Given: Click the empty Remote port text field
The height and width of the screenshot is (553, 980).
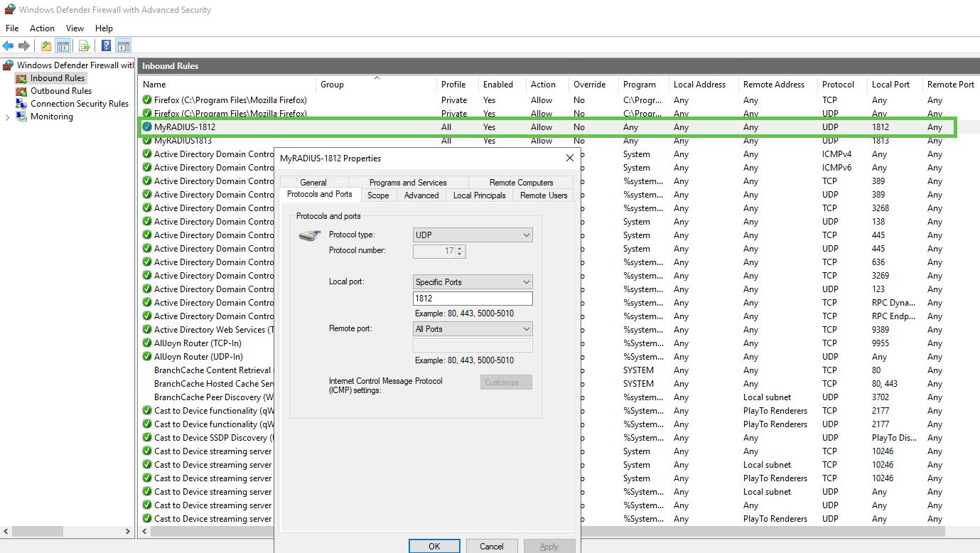Looking at the screenshot, I should click(473, 345).
